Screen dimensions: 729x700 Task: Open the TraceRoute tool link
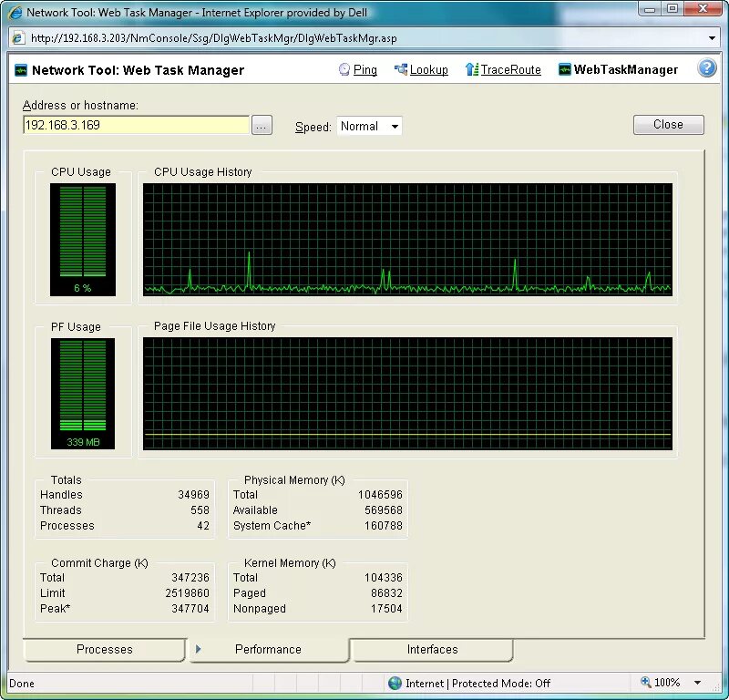[x=510, y=70]
